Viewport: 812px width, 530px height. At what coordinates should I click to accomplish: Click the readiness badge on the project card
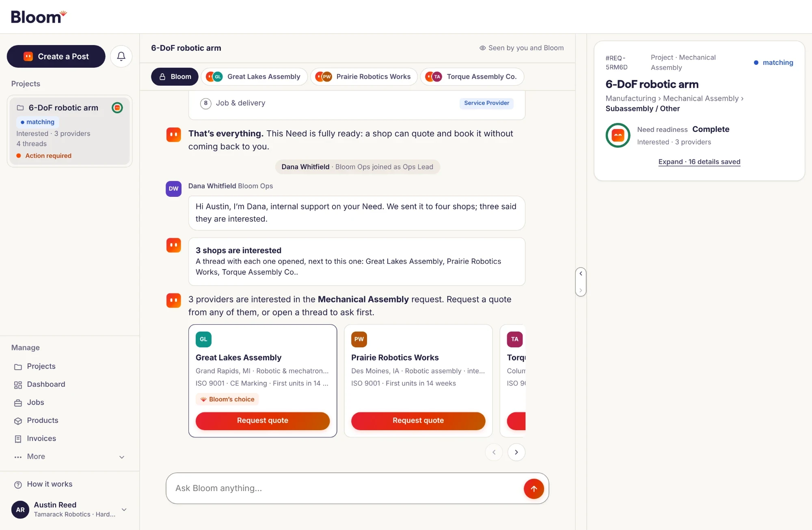click(x=117, y=108)
